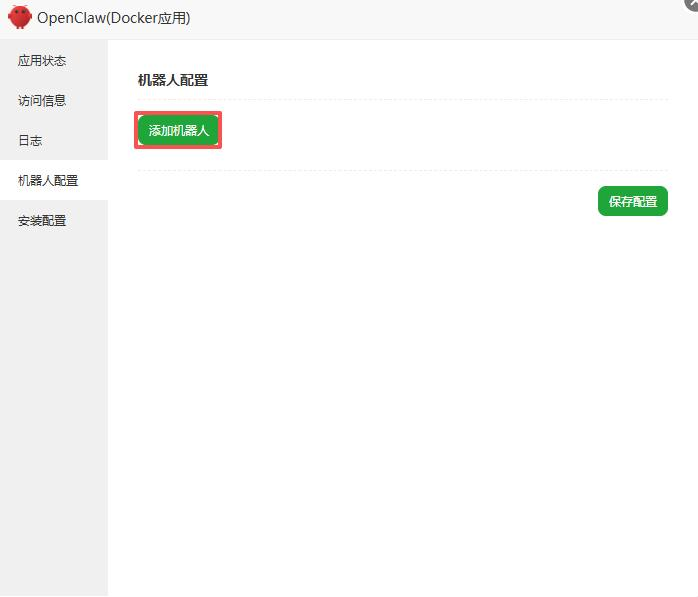Close the dialog using the top-right corner button
The image size is (698, 597).
point(692,4)
